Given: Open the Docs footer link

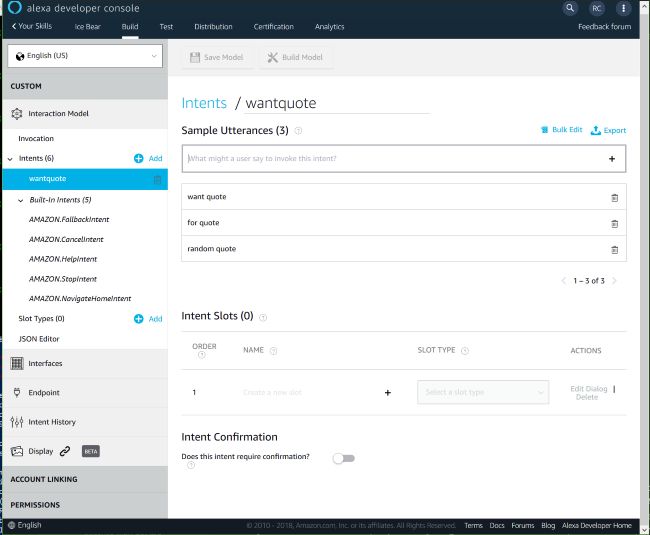Looking at the screenshot, I should 497,525.
